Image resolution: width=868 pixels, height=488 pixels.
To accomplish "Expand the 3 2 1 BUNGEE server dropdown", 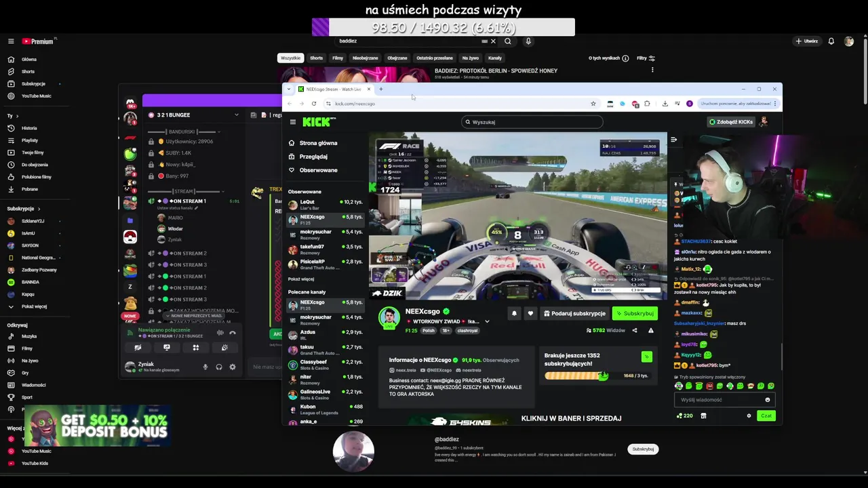I will point(236,115).
